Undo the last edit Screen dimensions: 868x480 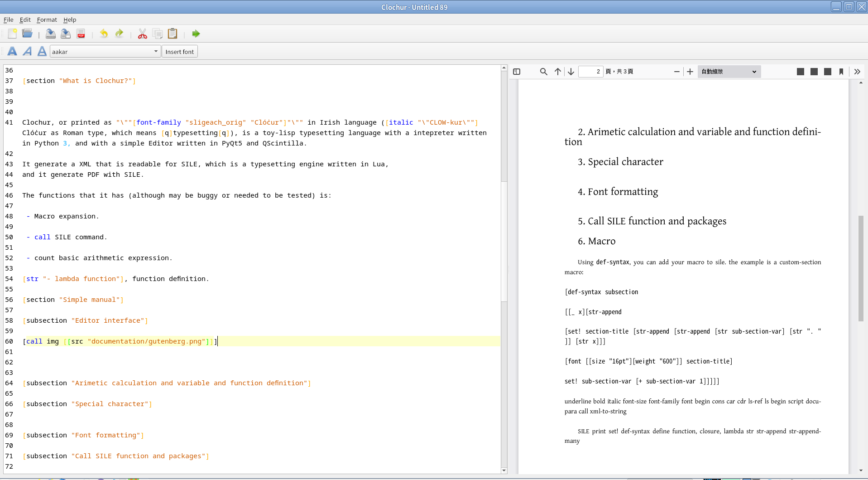coord(104,34)
